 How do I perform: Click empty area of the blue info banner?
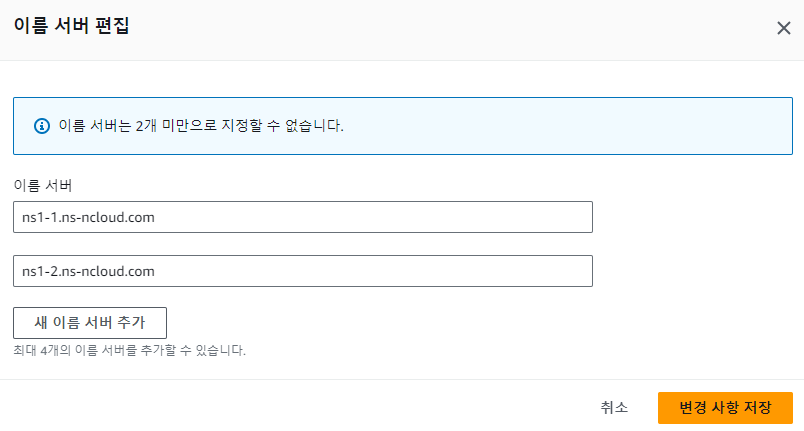tap(564, 126)
